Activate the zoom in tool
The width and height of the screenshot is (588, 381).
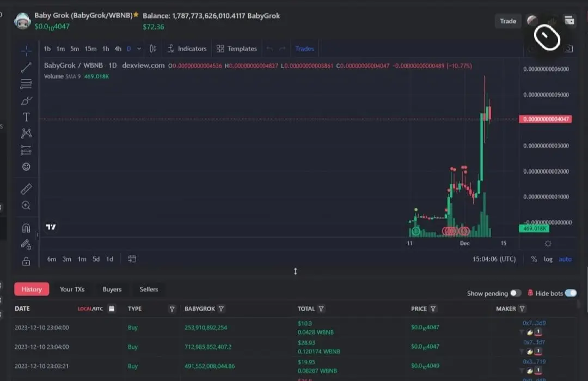(26, 205)
